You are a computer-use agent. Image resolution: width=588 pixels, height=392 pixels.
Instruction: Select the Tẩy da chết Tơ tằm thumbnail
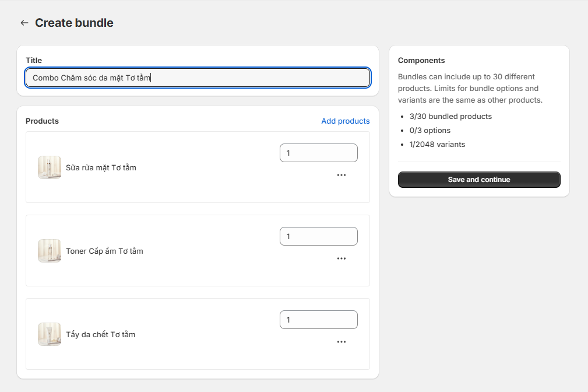click(x=50, y=334)
